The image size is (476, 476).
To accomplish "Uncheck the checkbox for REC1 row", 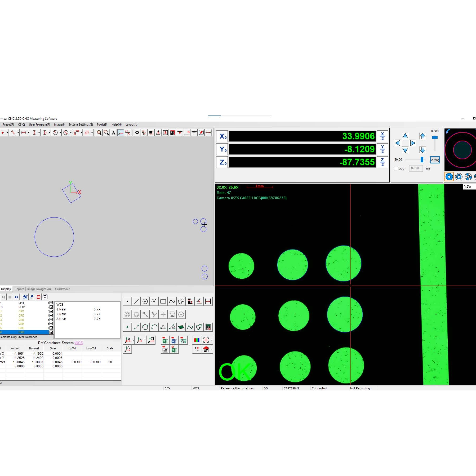I will click(x=51, y=307).
